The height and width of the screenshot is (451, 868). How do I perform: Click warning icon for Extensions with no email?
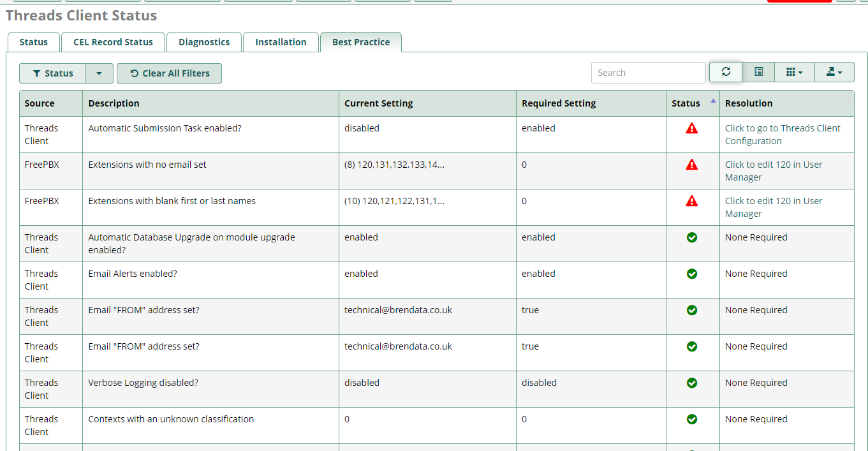point(692,165)
